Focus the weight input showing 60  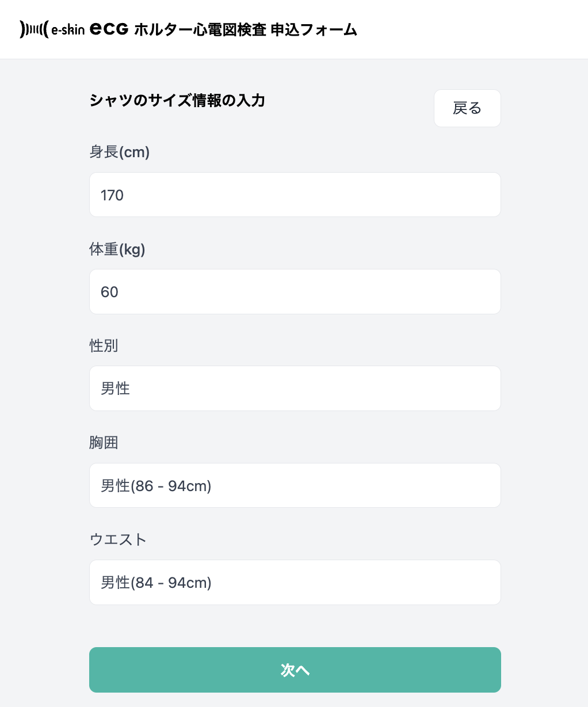(295, 292)
